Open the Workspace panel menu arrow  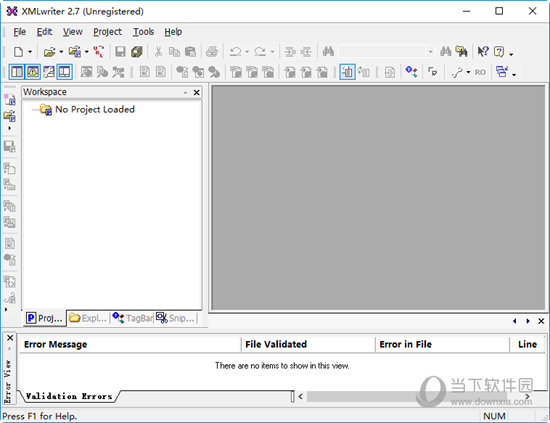click(186, 92)
